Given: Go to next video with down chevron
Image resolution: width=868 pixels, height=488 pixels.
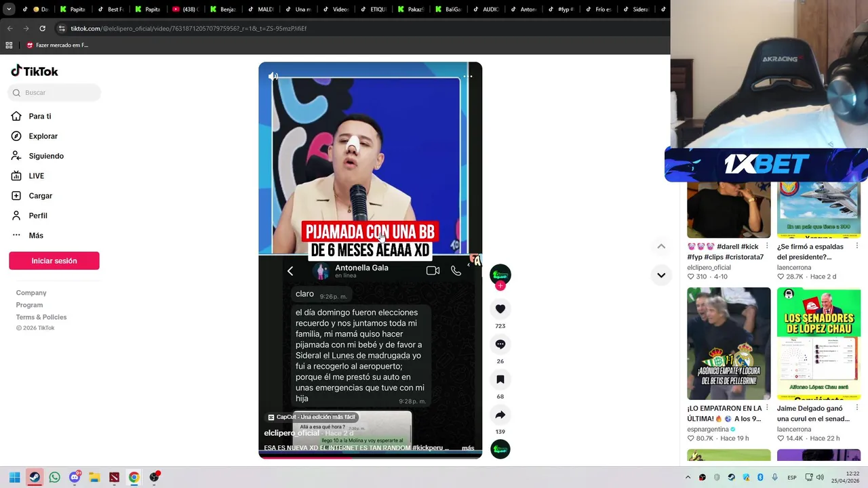Looking at the screenshot, I should point(661,275).
